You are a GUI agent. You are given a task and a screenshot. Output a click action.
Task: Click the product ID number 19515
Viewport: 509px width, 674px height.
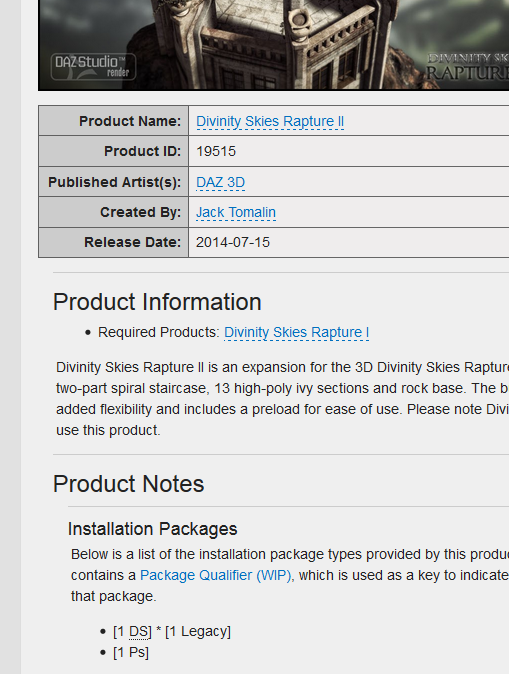click(x=216, y=151)
